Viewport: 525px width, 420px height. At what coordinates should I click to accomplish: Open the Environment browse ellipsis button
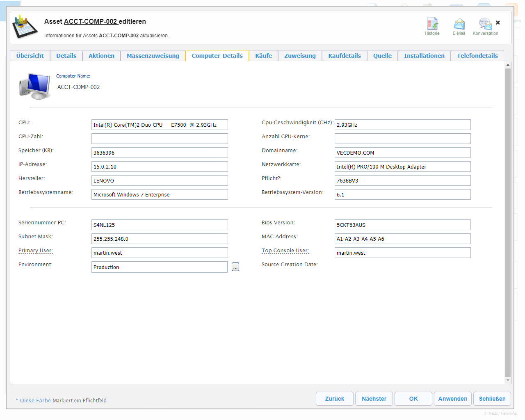coord(235,267)
